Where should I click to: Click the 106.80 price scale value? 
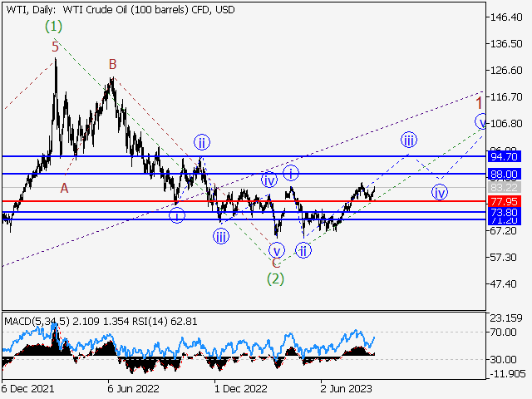click(x=506, y=124)
